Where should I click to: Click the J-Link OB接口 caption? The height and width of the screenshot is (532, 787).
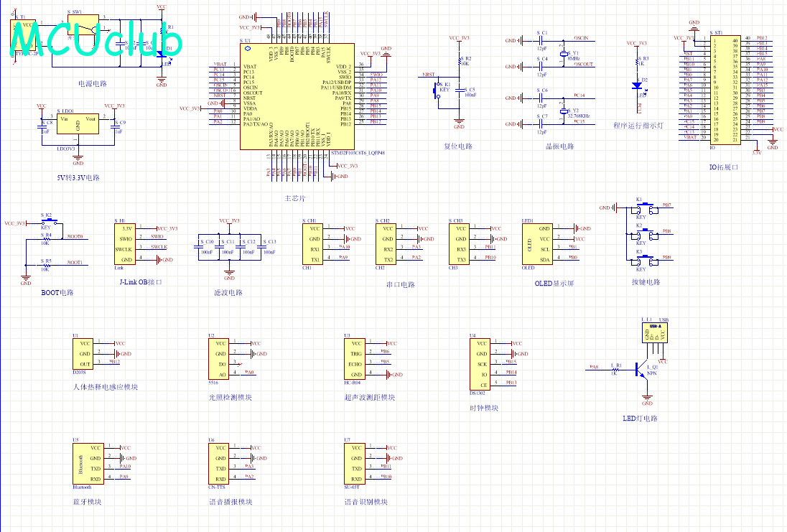pos(141,281)
